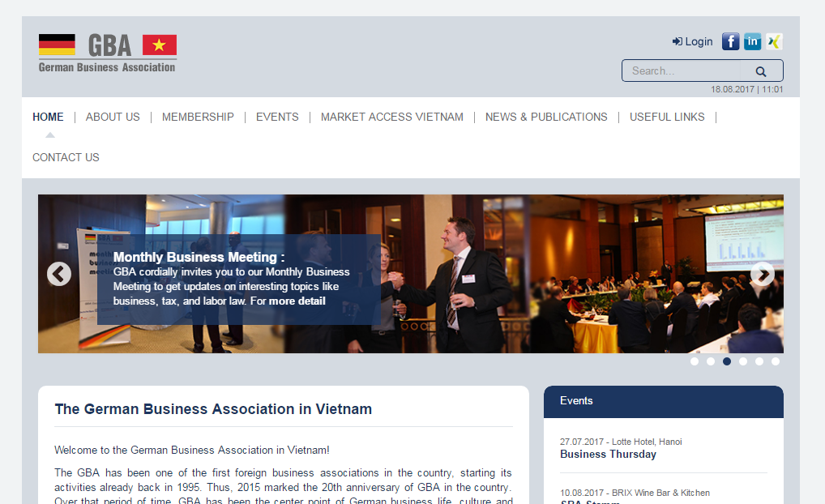The width and height of the screenshot is (825, 504).
Task: Open the Membership menu item
Action: (x=198, y=117)
